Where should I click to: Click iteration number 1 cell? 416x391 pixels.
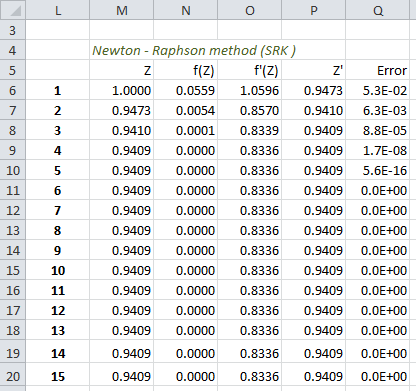(58, 90)
